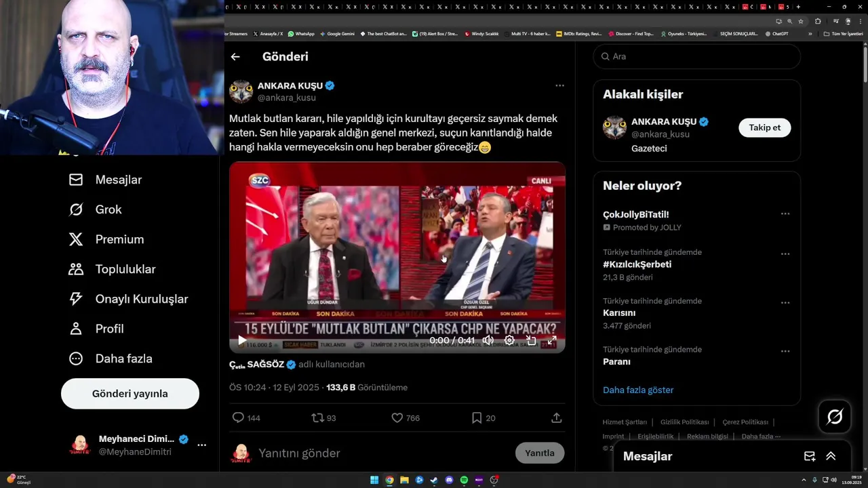This screenshot has height=488, width=868.
Task: Open options dots for Paranı trend
Action: pos(785,352)
